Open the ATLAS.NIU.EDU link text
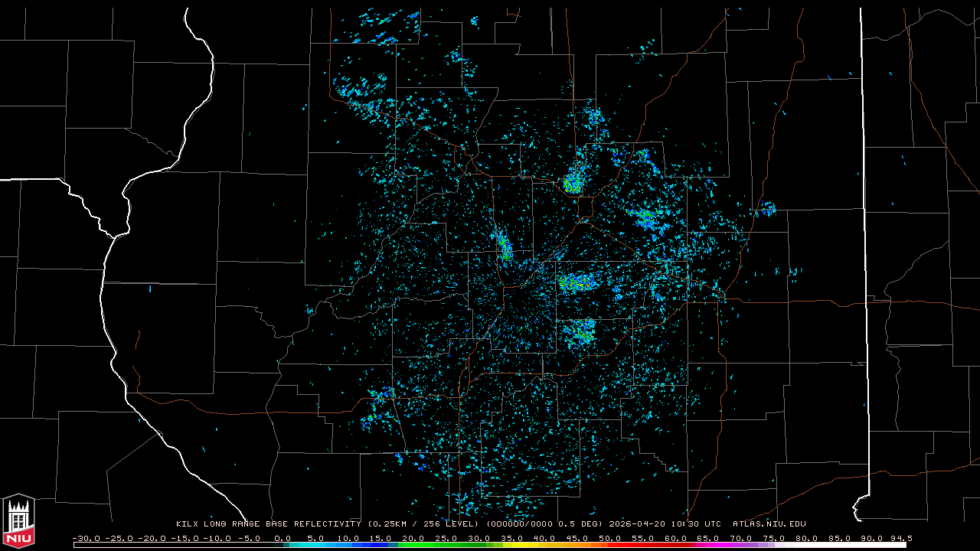 pyautogui.click(x=769, y=524)
